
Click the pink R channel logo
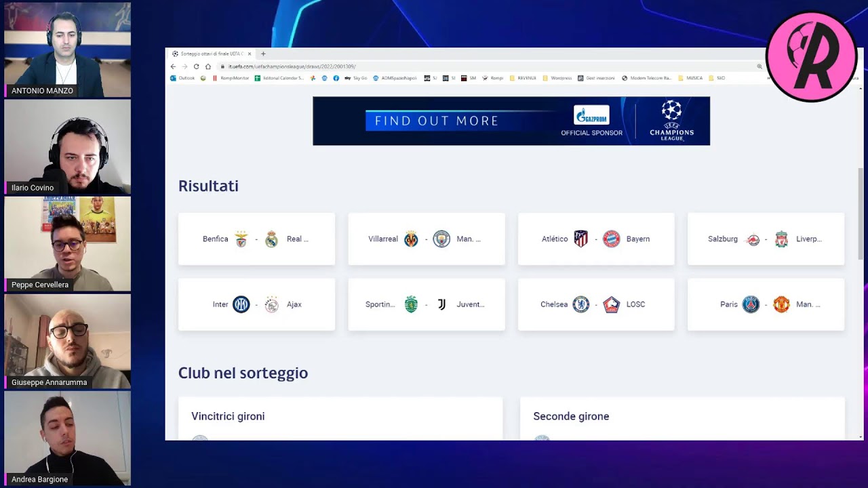tap(811, 56)
